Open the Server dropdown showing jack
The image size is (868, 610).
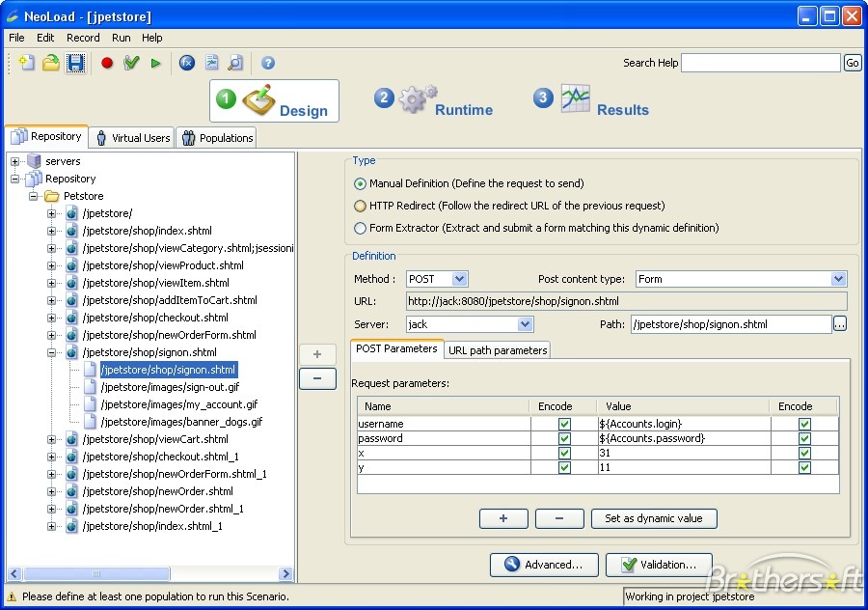pyautogui.click(x=470, y=324)
